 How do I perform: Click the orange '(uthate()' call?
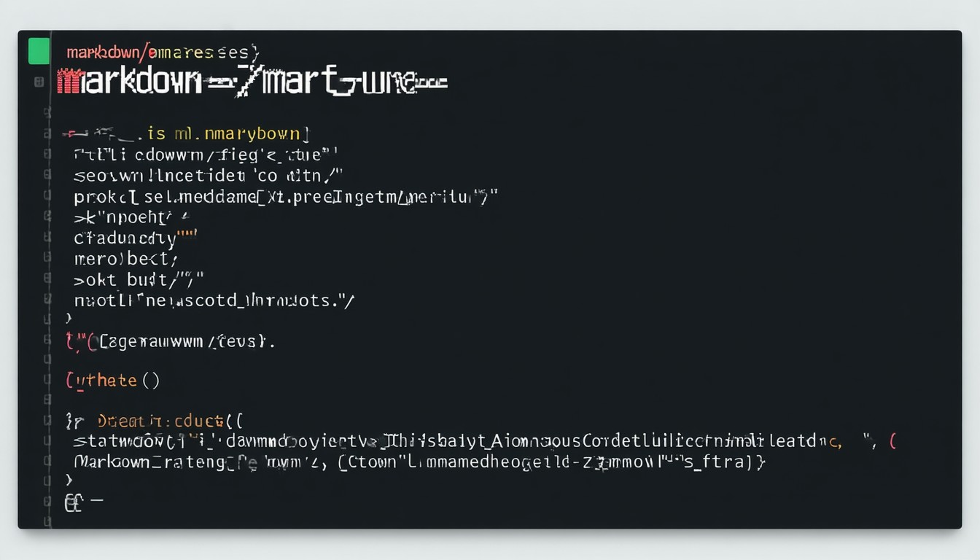tap(112, 380)
